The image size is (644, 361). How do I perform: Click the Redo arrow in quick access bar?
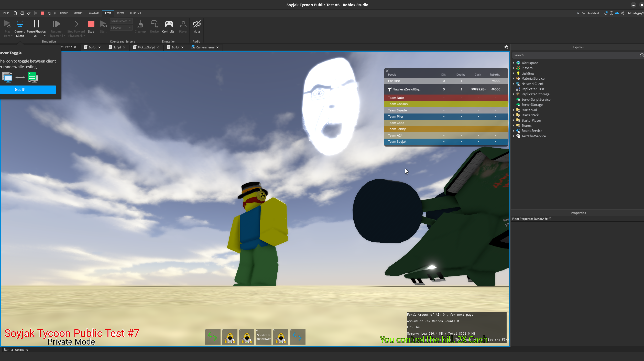[x=29, y=13]
